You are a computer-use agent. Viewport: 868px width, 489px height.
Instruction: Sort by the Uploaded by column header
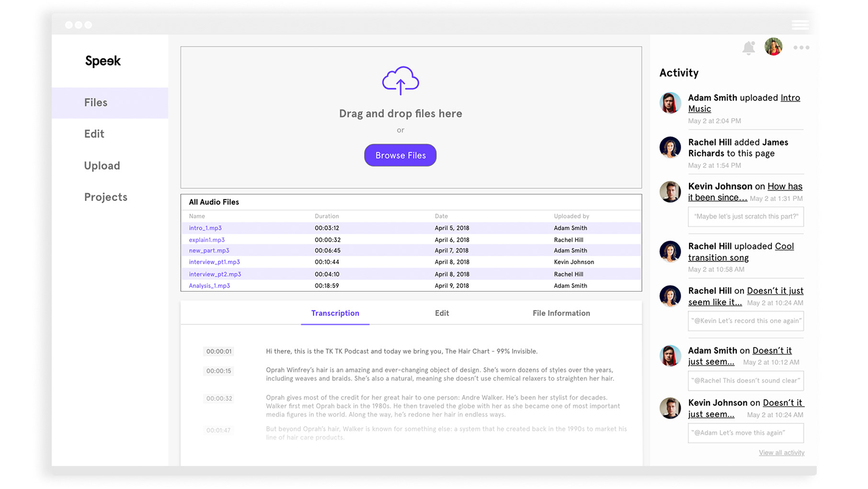tap(571, 216)
